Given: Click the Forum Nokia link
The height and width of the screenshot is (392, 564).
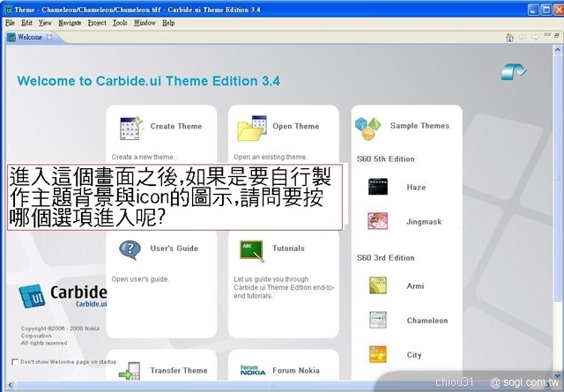Looking at the screenshot, I should point(296,371).
